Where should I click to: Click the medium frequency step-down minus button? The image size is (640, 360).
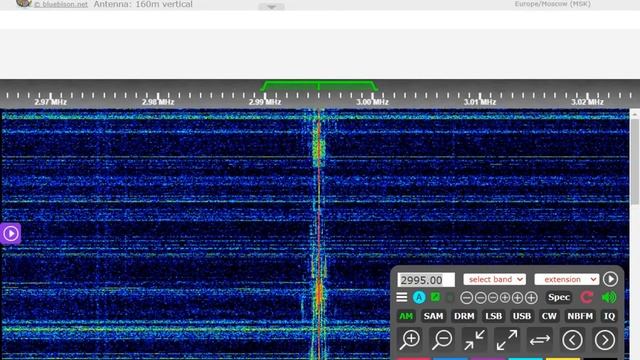tap(481, 298)
